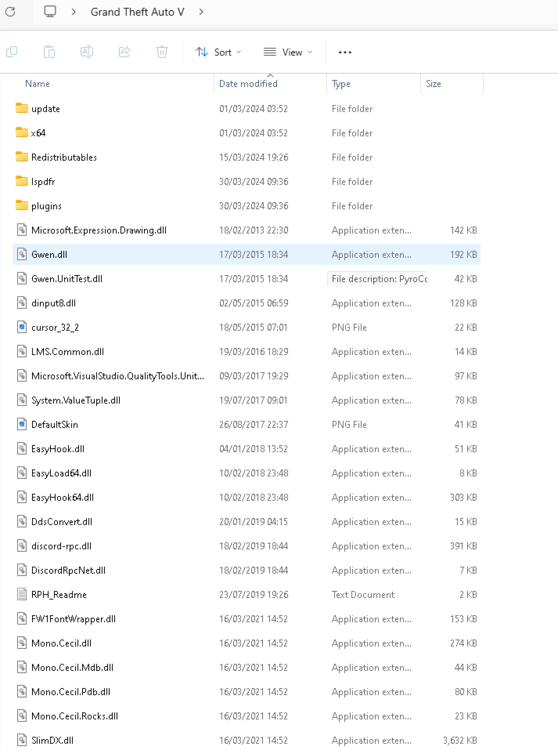The width and height of the screenshot is (558, 750).
Task: Sort by the Date modified column header
Action: pyautogui.click(x=248, y=84)
